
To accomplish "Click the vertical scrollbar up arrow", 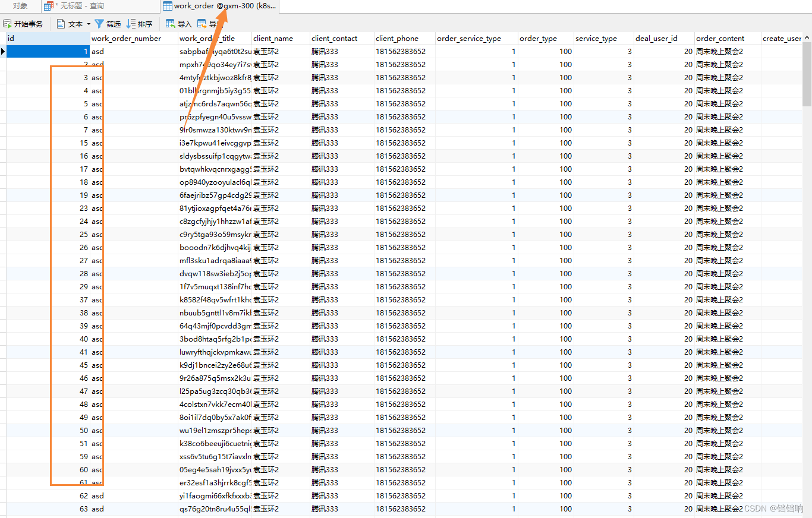I will click(x=807, y=37).
